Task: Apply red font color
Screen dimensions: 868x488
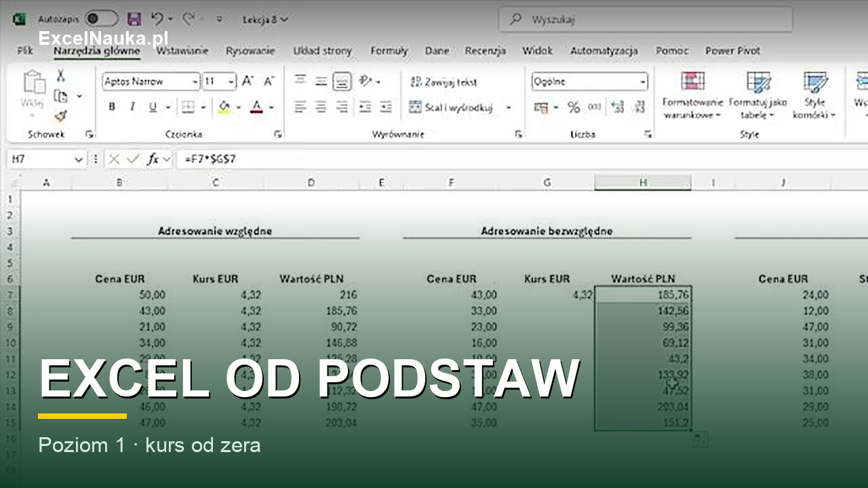Action: pos(256,107)
